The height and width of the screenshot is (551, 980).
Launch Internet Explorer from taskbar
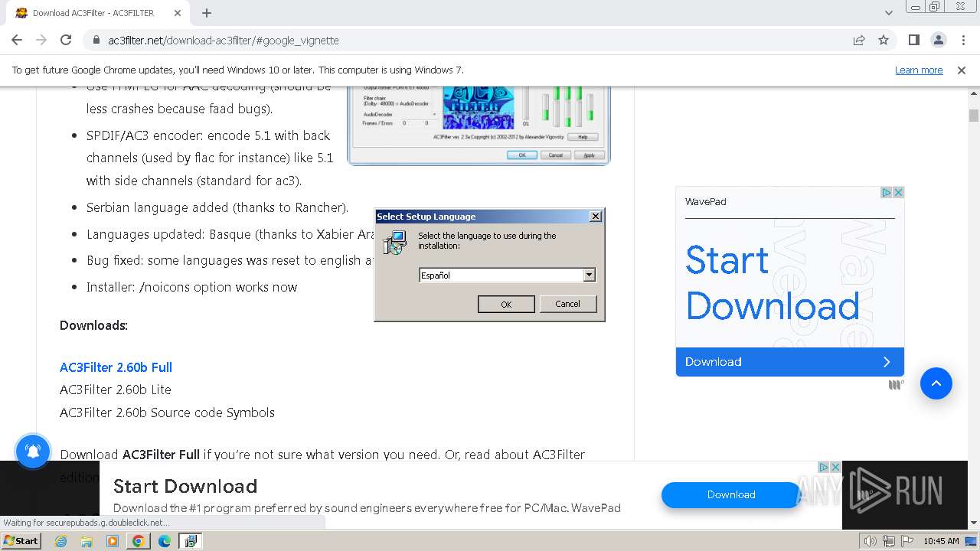[60, 541]
